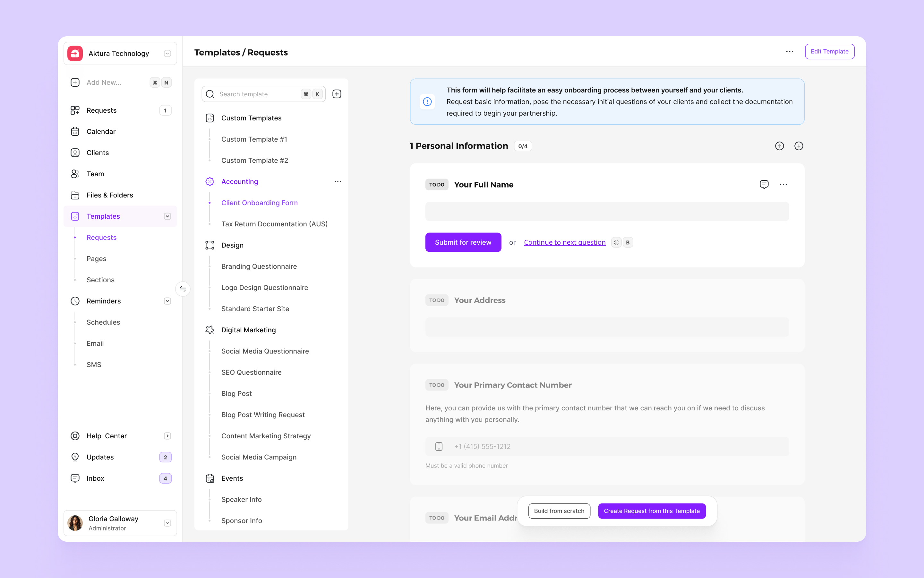
Task: Open SMS under Reminders
Action: pos(94,365)
